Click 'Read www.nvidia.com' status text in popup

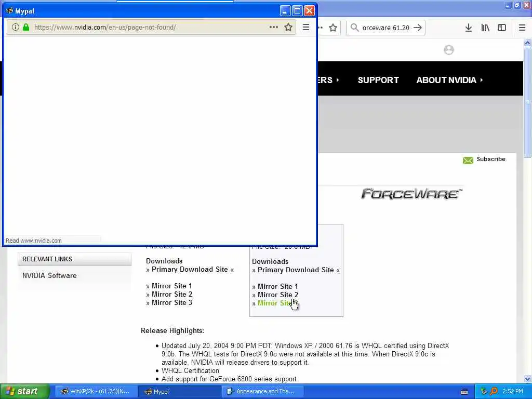point(34,241)
